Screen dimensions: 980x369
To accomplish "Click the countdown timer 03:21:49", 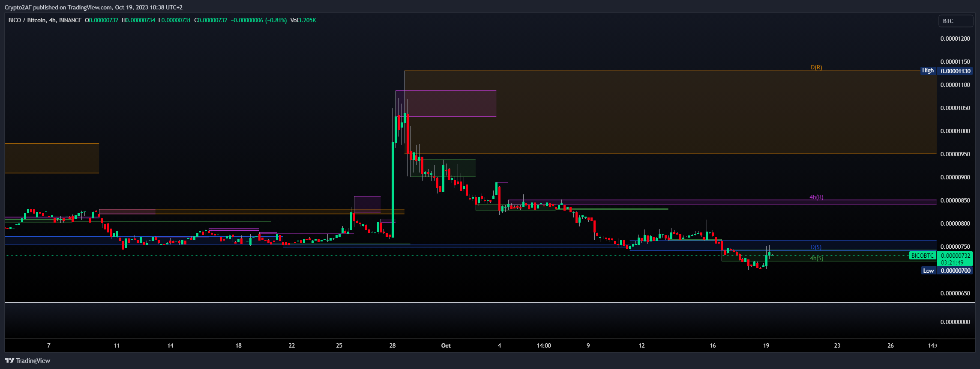I will coord(952,262).
